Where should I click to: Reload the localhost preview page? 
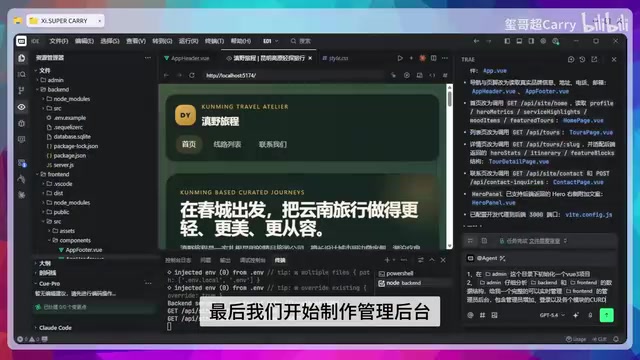click(x=192, y=76)
